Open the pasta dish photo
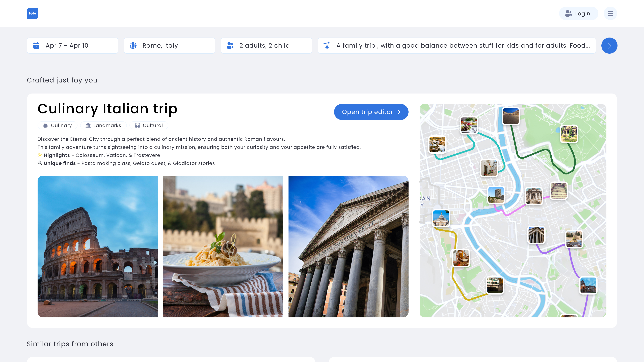644x362 pixels. [x=223, y=246]
